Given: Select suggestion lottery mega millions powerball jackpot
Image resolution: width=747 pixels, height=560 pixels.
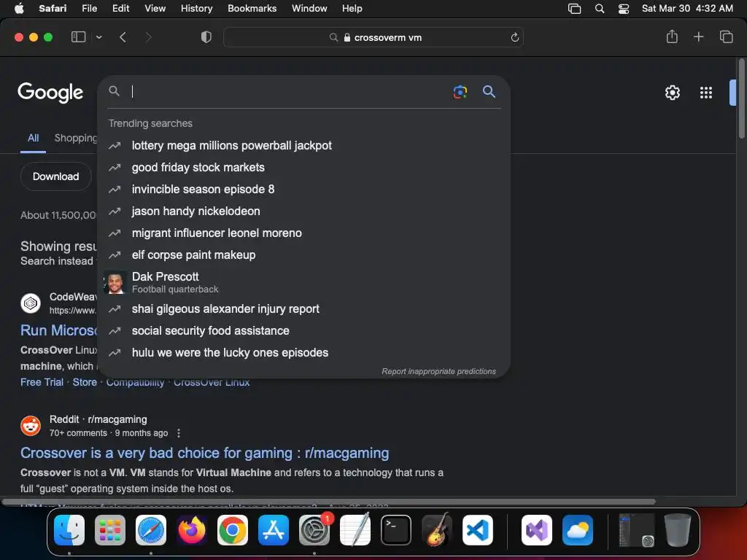Looking at the screenshot, I should pos(303,145).
